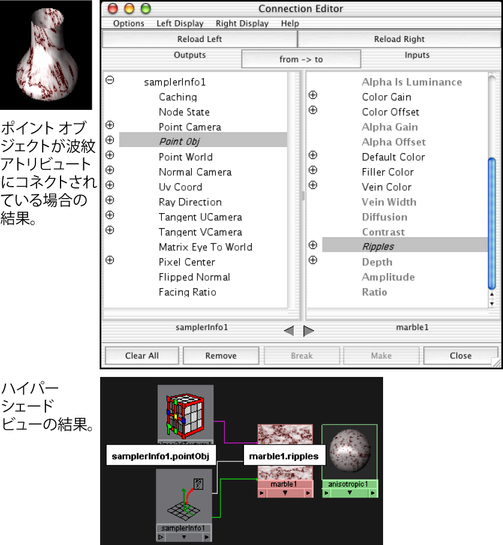The image size is (503, 545).
Task: Click the right arrow between node names
Action: click(x=308, y=331)
